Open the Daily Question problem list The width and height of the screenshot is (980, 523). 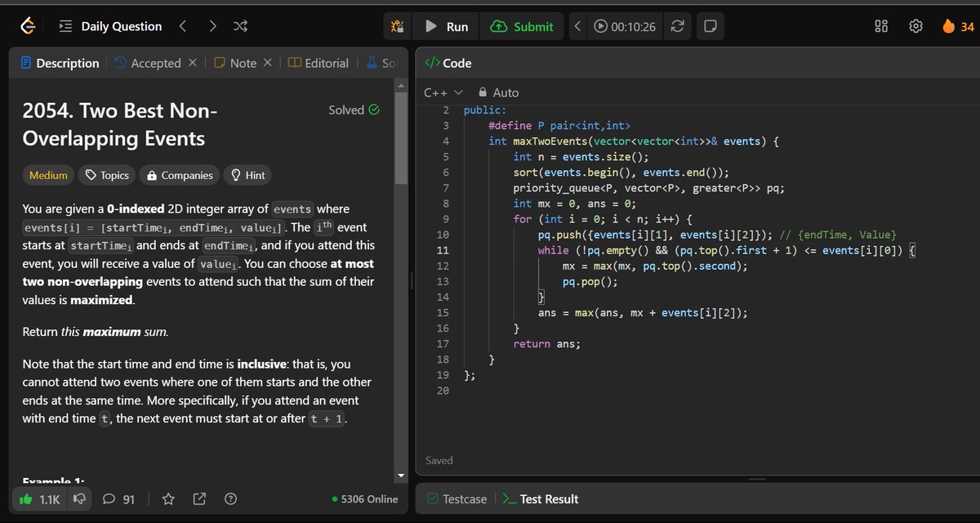click(x=111, y=26)
